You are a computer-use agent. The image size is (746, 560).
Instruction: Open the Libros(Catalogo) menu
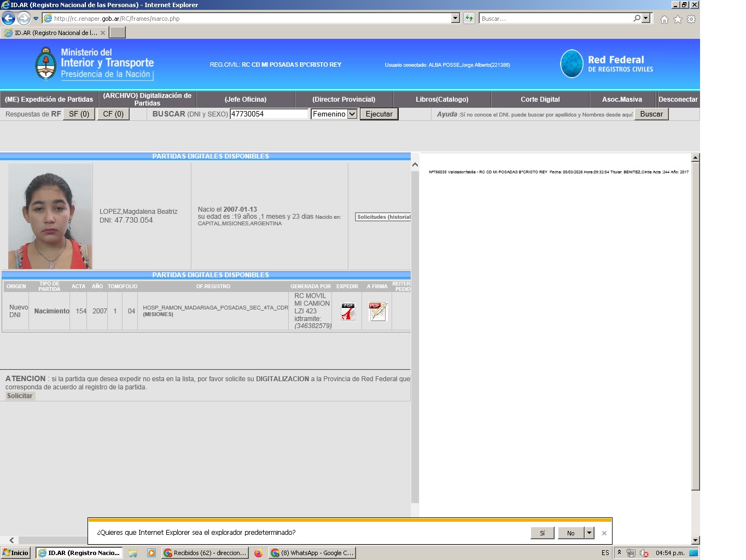pyautogui.click(x=442, y=100)
